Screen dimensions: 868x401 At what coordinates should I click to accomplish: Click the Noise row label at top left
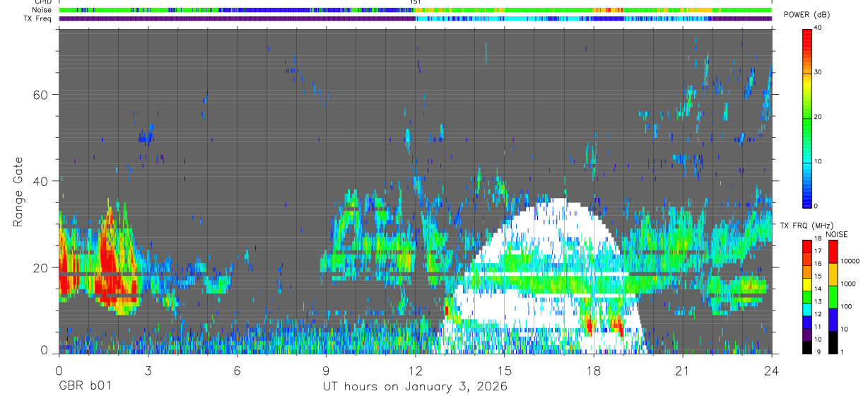[41, 10]
